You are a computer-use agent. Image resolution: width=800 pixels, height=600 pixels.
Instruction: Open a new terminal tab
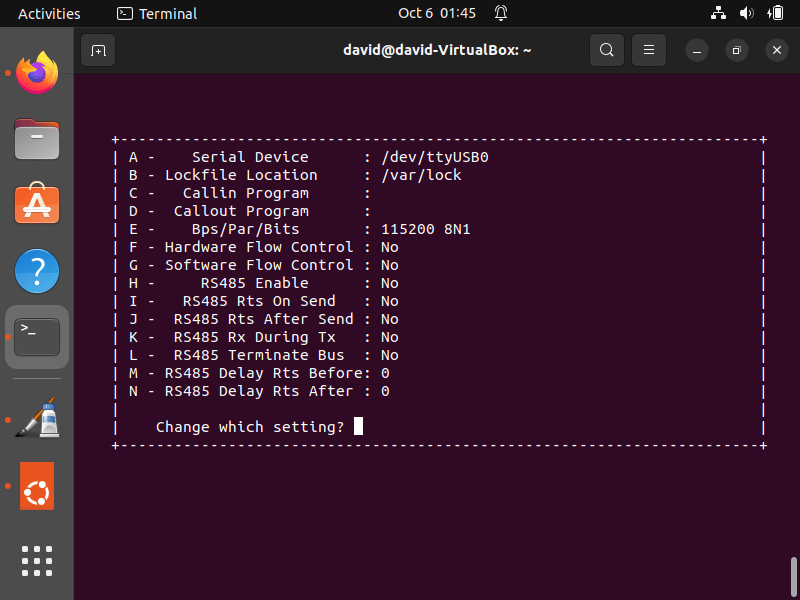[97, 50]
